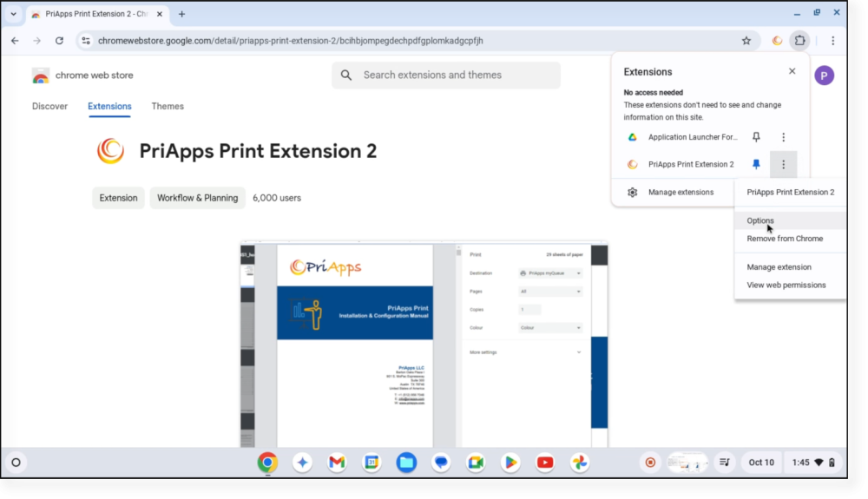
Task: Open the tab search dropdown arrow
Action: (x=13, y=14)
